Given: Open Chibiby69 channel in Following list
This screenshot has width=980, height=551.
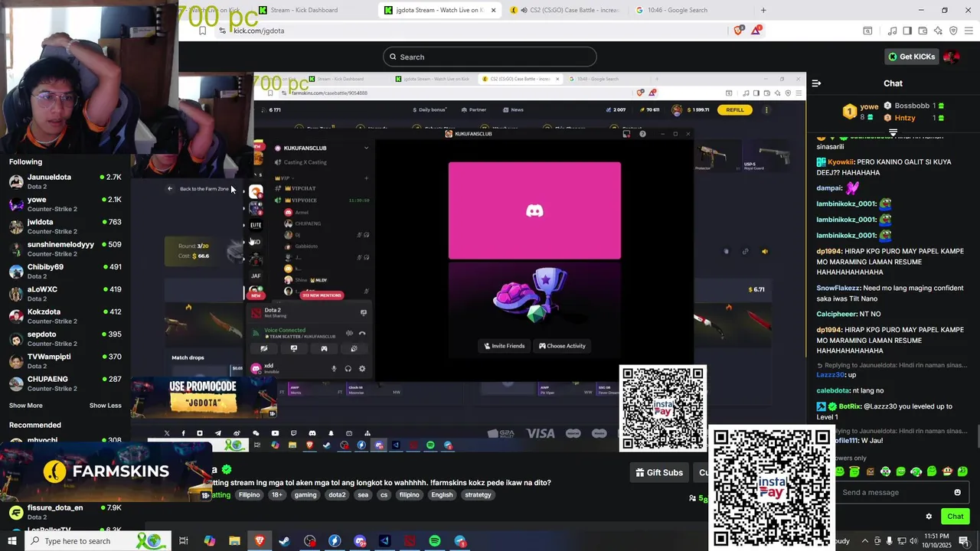Looking at the screenshot, I should (64, 271).
